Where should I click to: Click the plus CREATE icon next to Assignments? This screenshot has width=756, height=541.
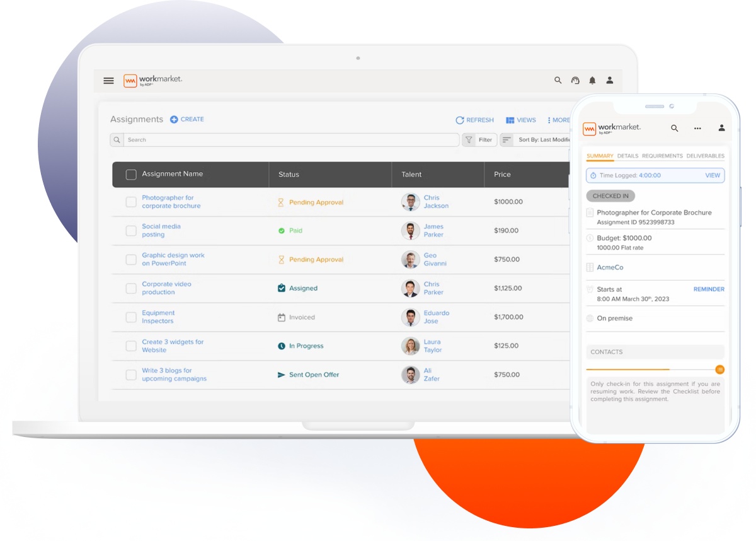coord(174,119)
